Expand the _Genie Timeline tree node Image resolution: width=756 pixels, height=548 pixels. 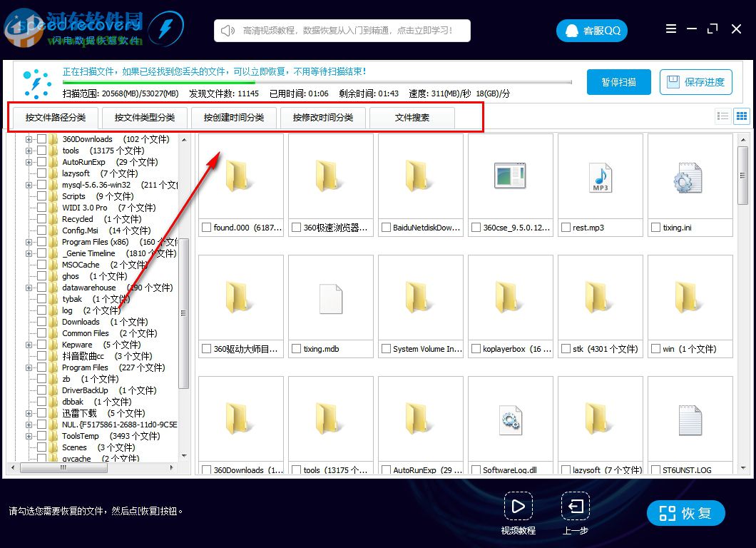(x=29, y=253)
